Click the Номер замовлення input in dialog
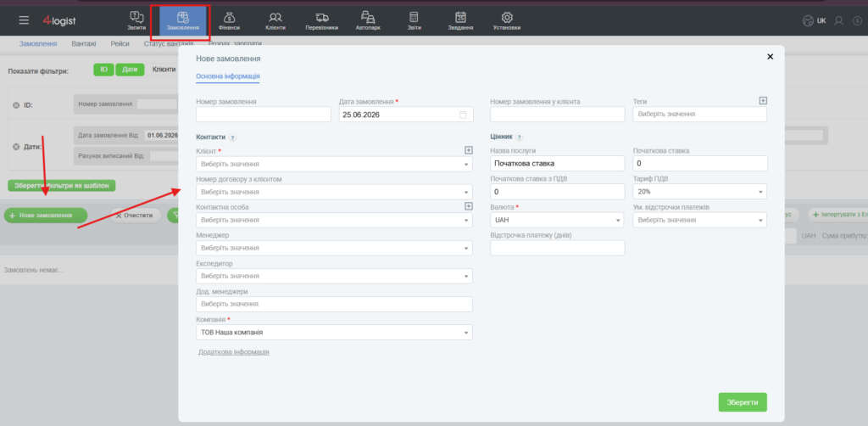Viewport: 868px width, 426px height. [x=264, y=115]
